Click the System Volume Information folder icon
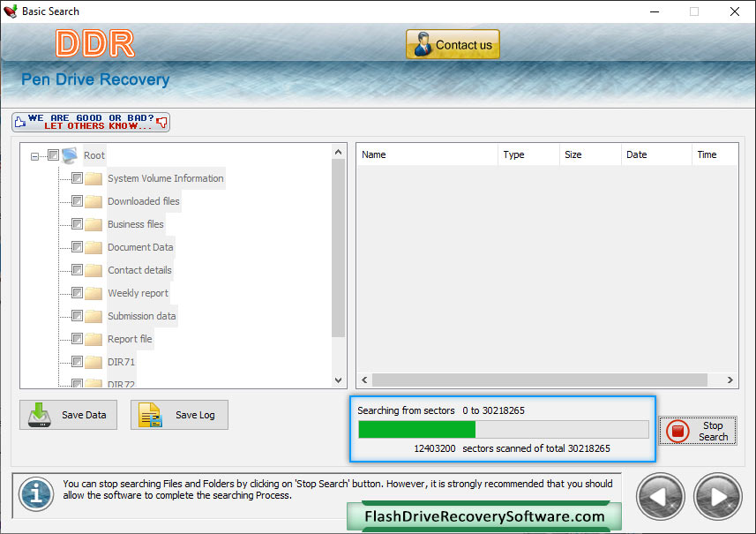The width and height of the screenshot is (756, 534). (x=94, y=178)
